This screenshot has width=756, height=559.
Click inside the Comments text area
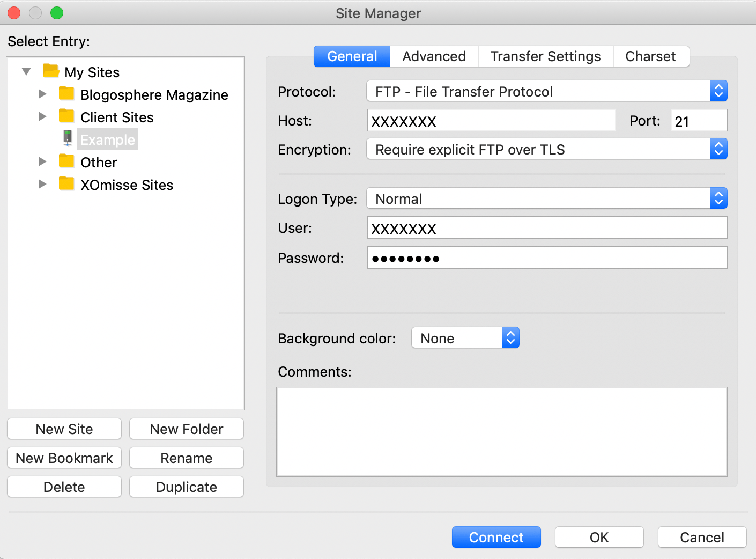tap(502, 432)
